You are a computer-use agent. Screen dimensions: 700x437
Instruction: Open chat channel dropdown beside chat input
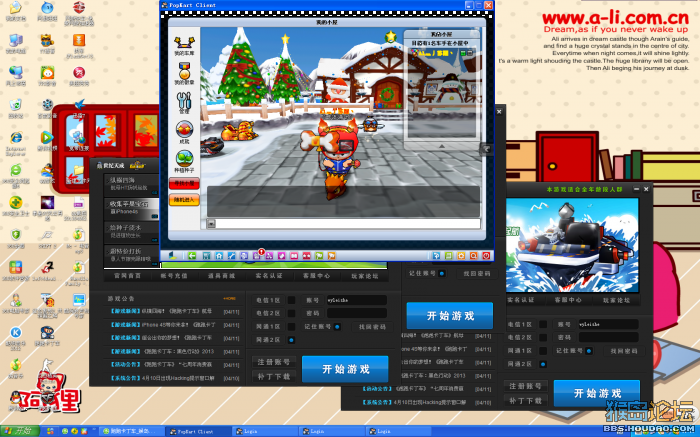click(x=212, y=224)
